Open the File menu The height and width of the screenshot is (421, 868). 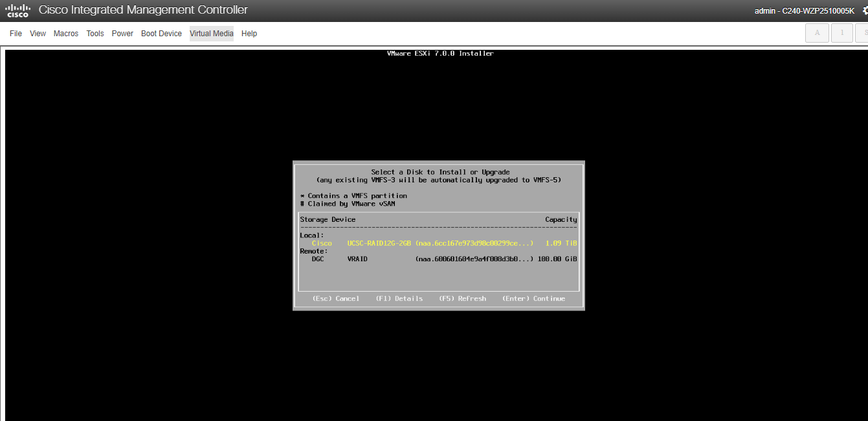(16, 34)
